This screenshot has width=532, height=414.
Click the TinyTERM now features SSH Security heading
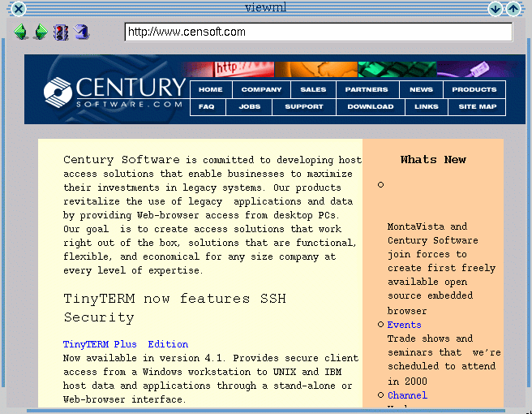[174, 308]
